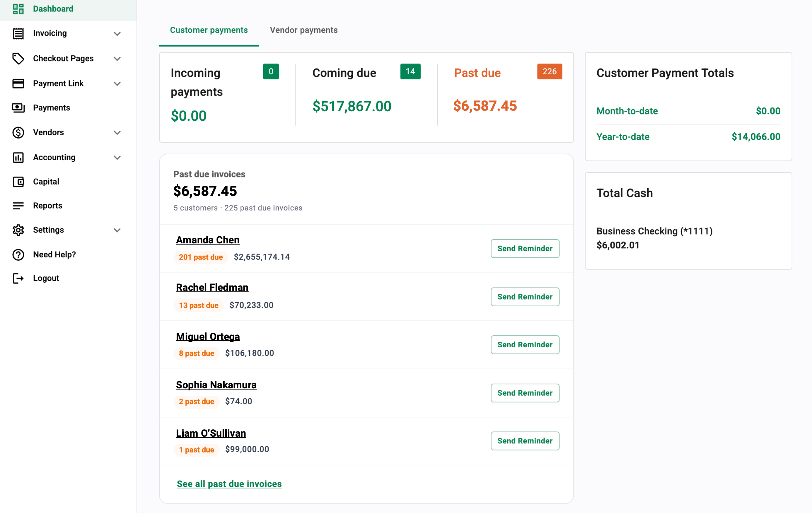Send Reminder to Amanda Chen
Viewport: 812px width, 514px height.
[525, 248]
